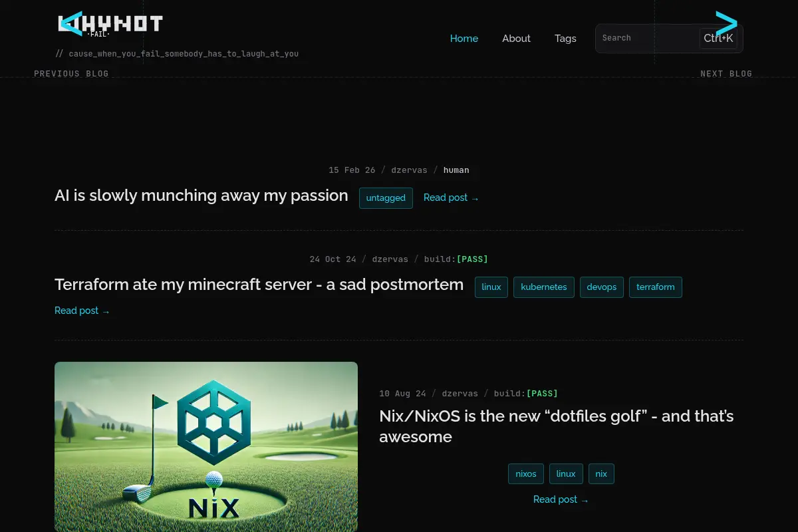Viewport: 798px width, 532px height.
Task: Click the WhyNot Fail site logo
Action: pos(111,25)
